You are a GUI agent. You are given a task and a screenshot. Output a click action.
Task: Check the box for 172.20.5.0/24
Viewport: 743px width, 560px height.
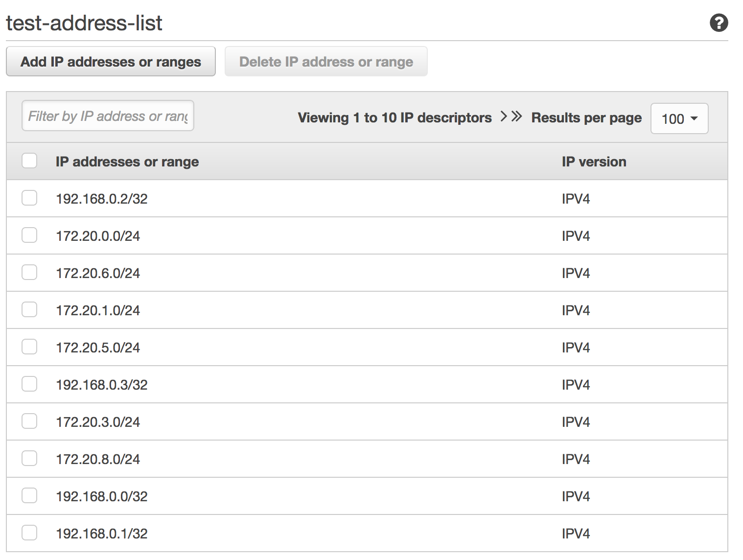click(29, 347)
